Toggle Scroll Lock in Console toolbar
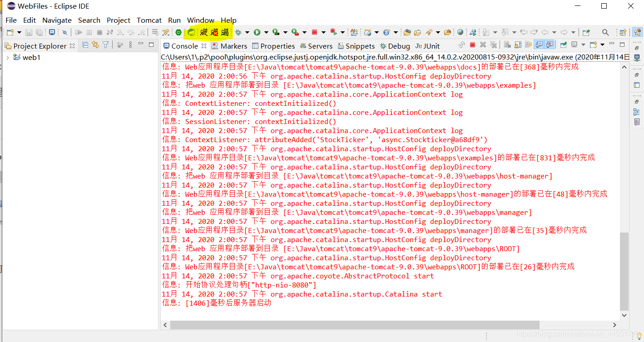The height and width of the screenshot is (342, 644). [x=518, y=45]
